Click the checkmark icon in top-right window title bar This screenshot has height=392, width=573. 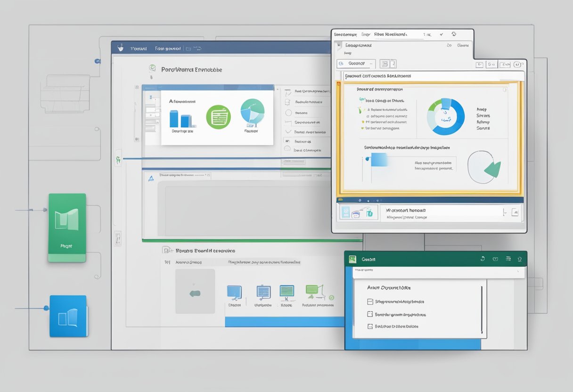click(441, 34)
